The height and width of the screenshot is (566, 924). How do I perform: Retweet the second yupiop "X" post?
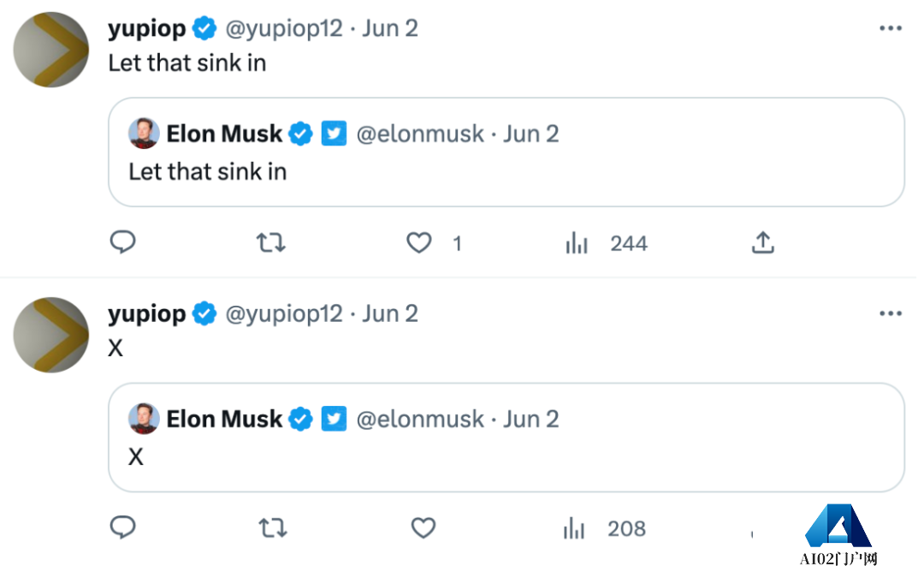(271, 528)
